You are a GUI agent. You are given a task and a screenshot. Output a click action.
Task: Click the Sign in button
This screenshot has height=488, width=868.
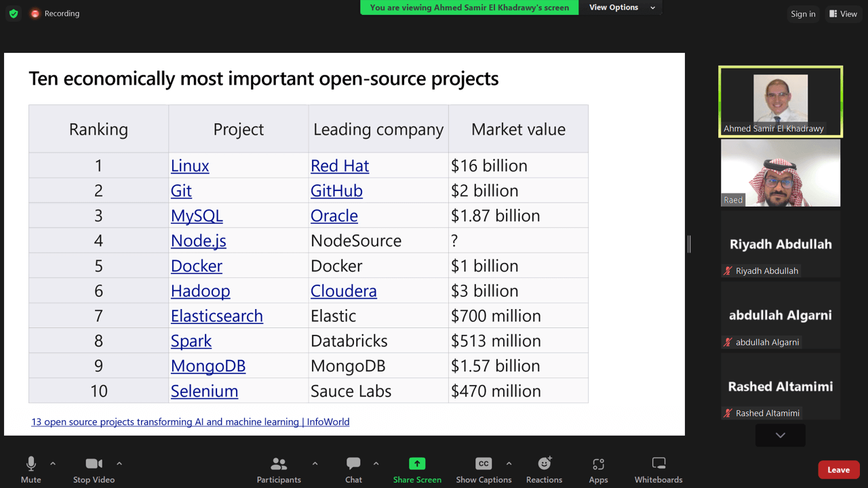tap(802, 14)
